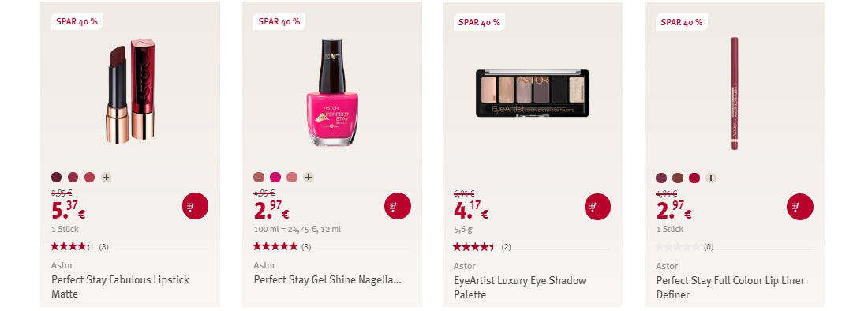Choose the coral red lipstick swatch
This screenshot has height=311, width=868.
(x=90, y=177)
